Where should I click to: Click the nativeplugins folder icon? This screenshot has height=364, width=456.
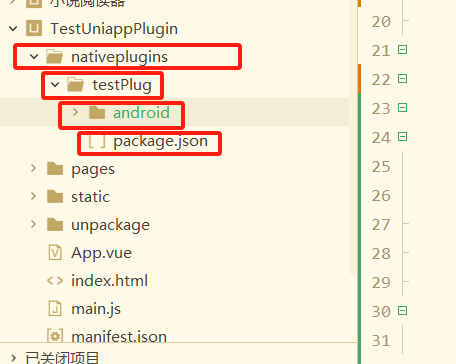(55, 57)
